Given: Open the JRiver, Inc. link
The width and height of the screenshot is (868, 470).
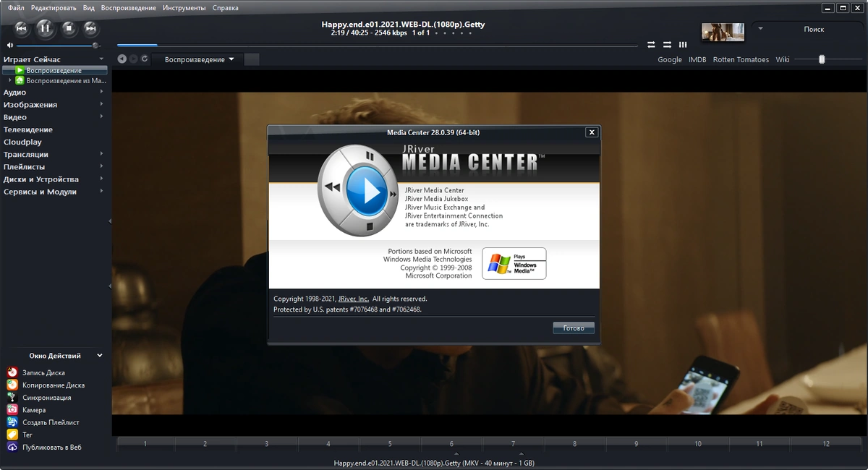Looking at the screenshot, I should (354, 299).
